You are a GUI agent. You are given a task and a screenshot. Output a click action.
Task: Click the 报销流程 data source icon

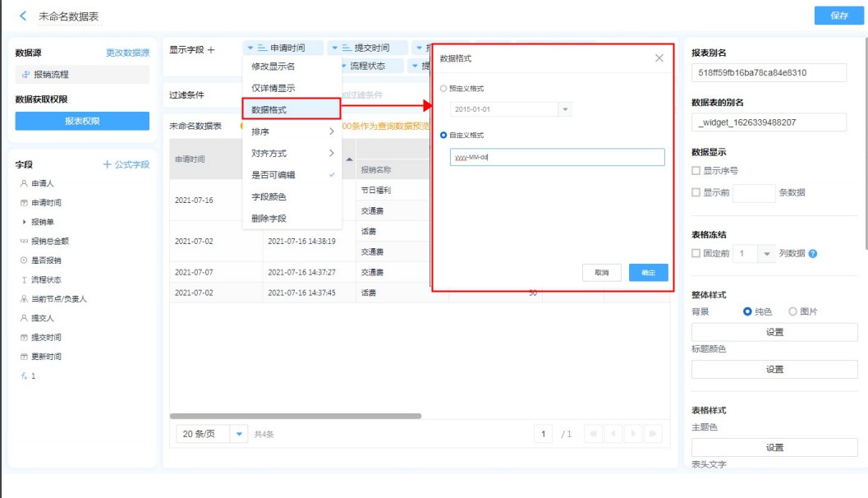(x=25, y=75)
